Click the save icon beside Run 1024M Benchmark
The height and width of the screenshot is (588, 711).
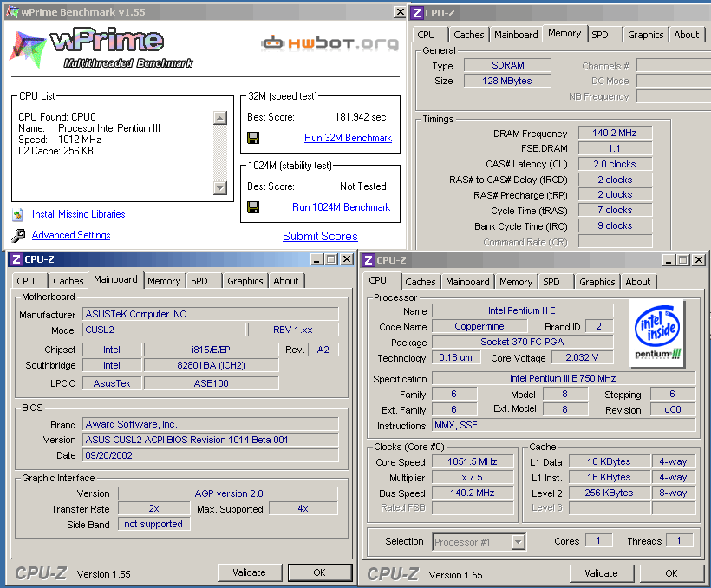253,207
